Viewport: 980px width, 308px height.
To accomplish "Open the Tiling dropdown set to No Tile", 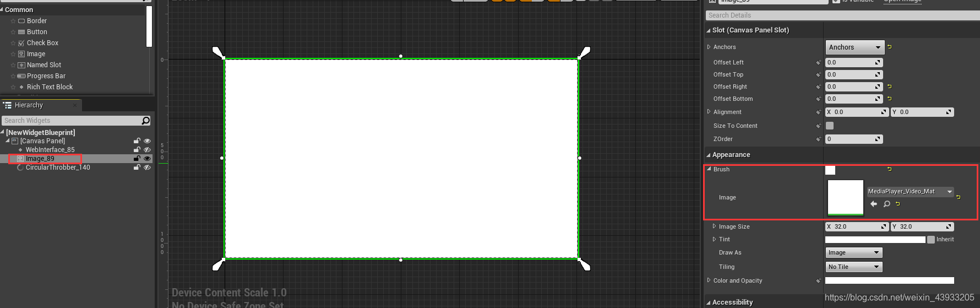I will 853,267.
